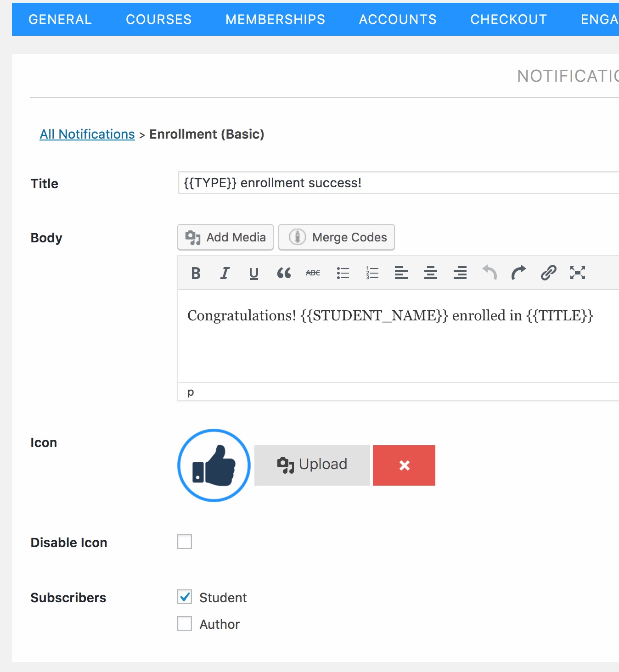Uncheck the Student subscriber
This screenshot has width=619, height=672.
point(185,597)
